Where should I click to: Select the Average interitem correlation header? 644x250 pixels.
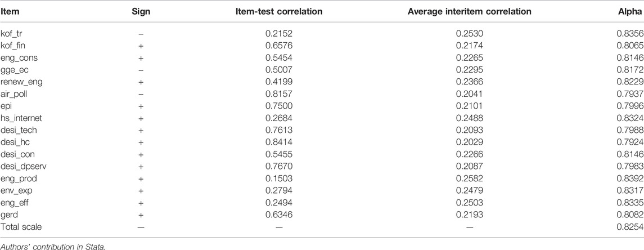[x=470, y=11]
